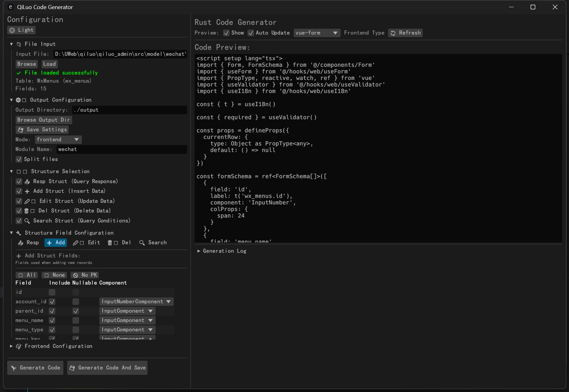Open the Mode frontend dropdown
The image size is (569, 392).
(x=58, y=140)
